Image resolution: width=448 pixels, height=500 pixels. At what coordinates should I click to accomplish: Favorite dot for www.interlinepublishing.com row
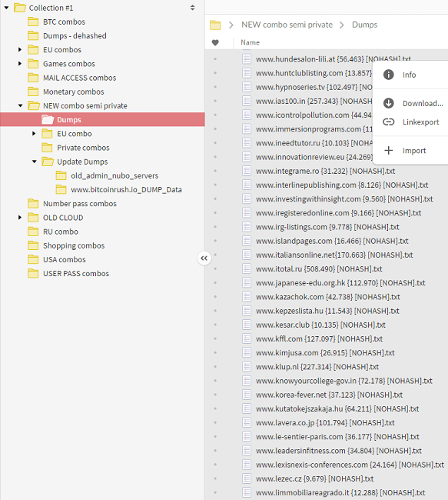click(x=215, y=185)
